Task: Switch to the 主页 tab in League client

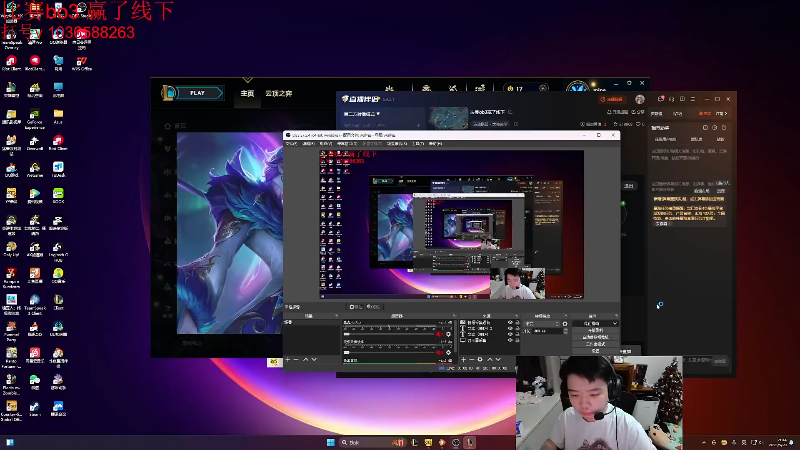Action: tap(247, 93)
